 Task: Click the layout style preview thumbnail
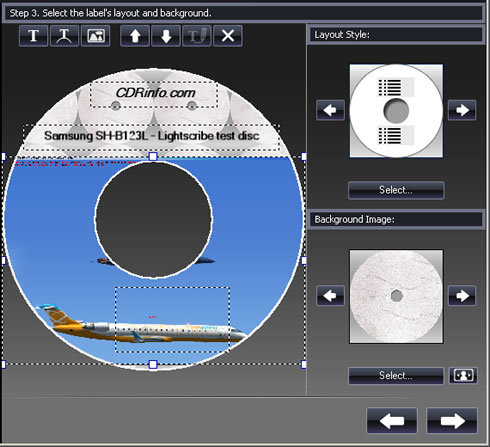coord(396,111)
